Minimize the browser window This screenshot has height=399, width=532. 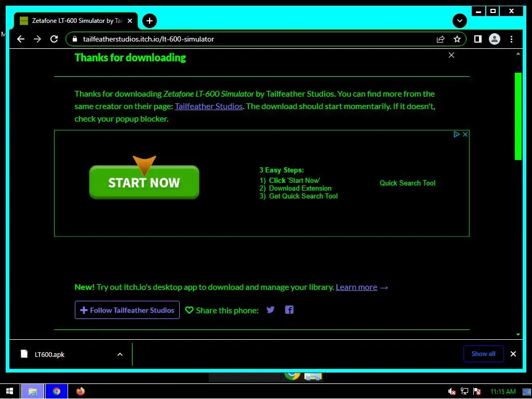pos(478,11)
